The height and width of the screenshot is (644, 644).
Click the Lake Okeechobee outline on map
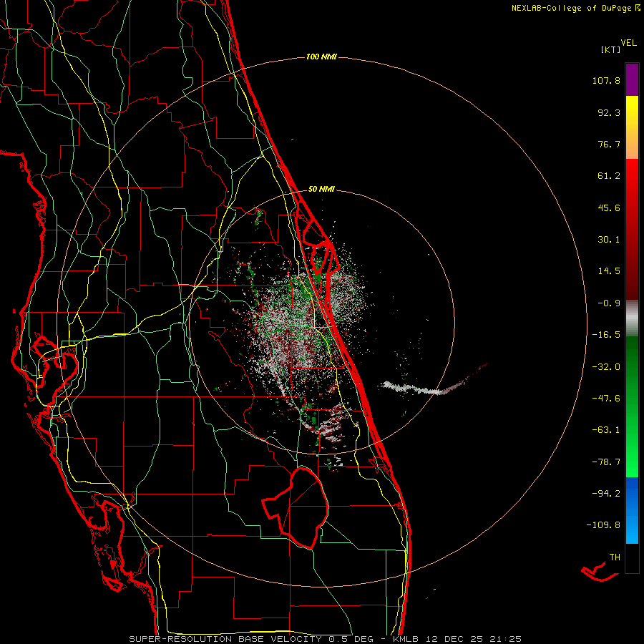pos(296,508)
